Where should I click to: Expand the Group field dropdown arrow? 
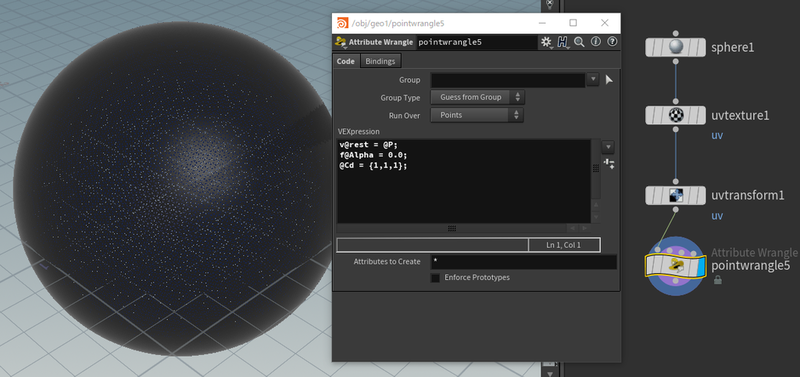[592, 80]
